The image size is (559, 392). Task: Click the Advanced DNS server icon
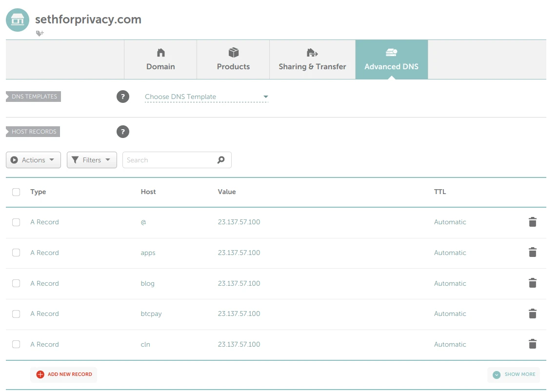pos(391,52)
